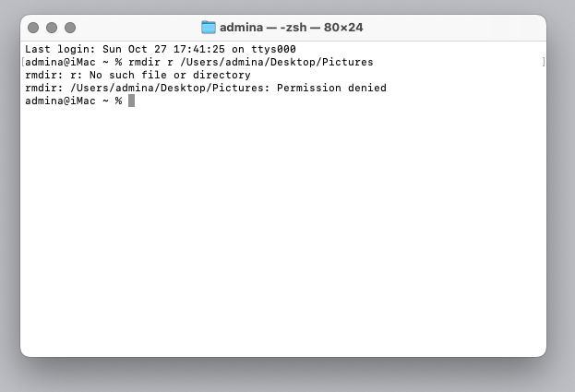Click the gray block cursor at prompt

tap(131, 101)
